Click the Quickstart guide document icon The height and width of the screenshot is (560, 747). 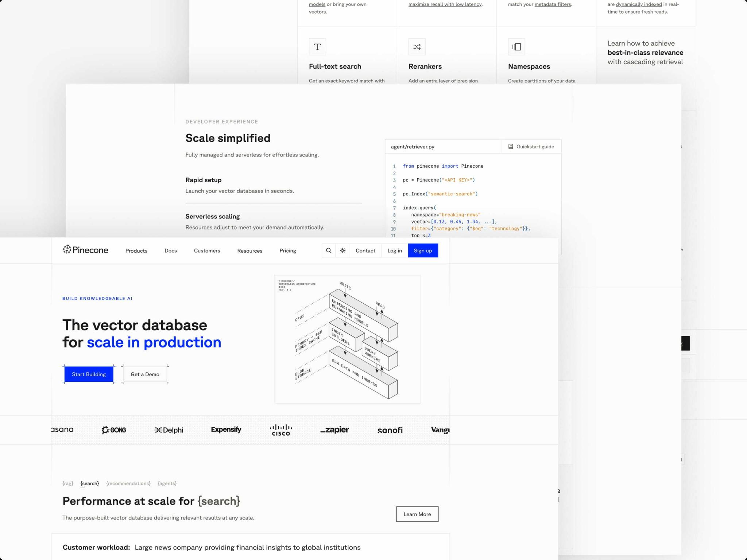(511, 147)
